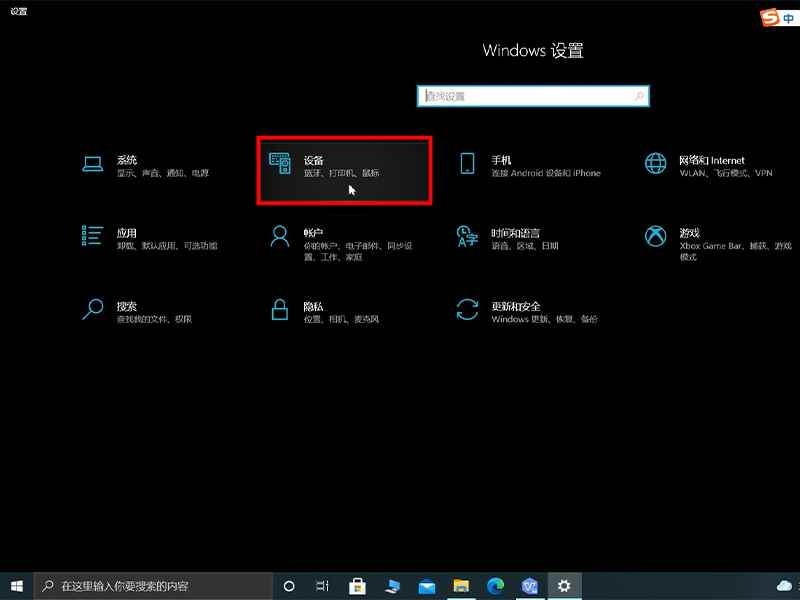The image size is (800, 600).
Task: Open the Windows Start menu
Action: tap(17, 586)
